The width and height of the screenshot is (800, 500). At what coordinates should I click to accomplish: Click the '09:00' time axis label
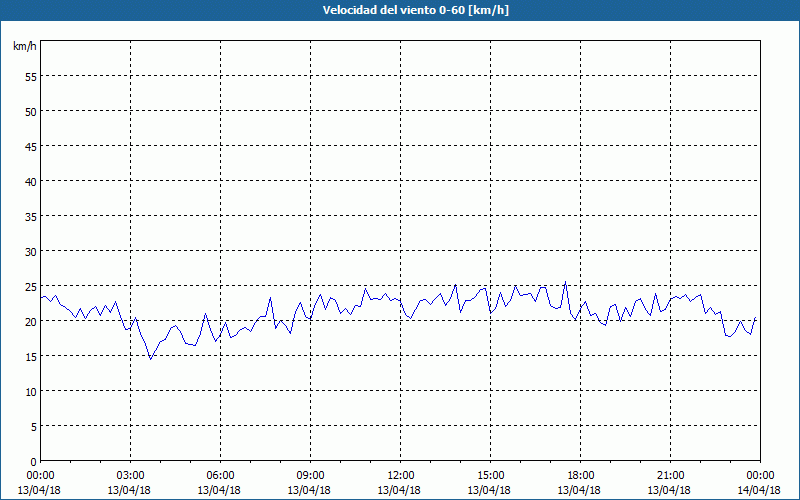tap(310, 476)
